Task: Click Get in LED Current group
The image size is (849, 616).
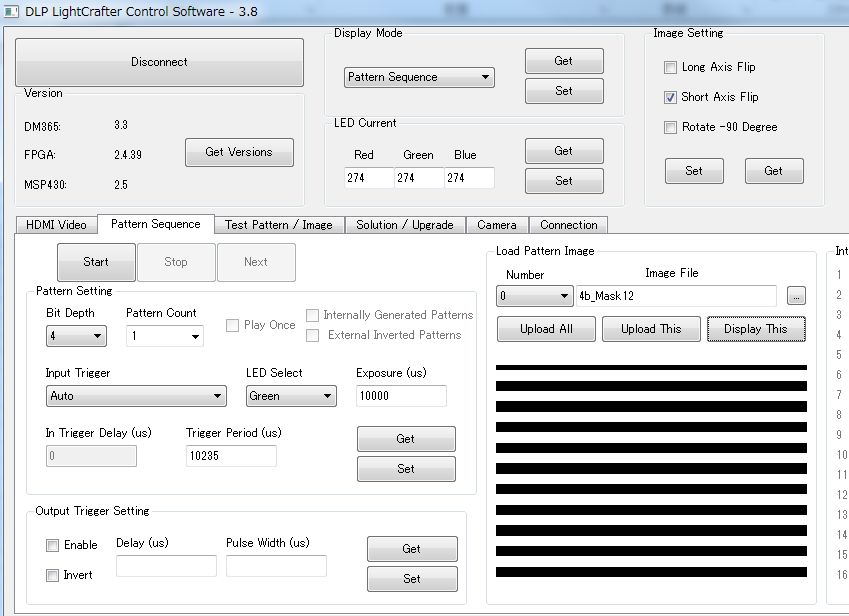Action: 564,150
